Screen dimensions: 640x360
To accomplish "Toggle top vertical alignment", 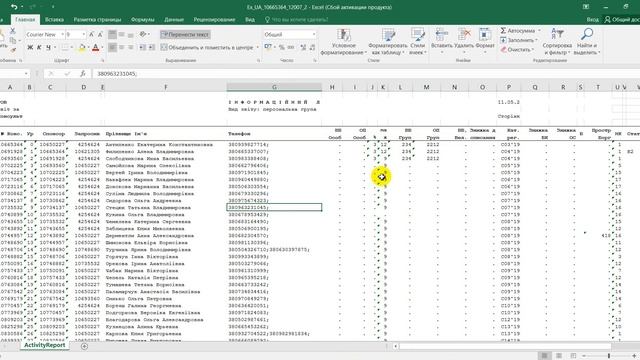I will tap(112, 35).
